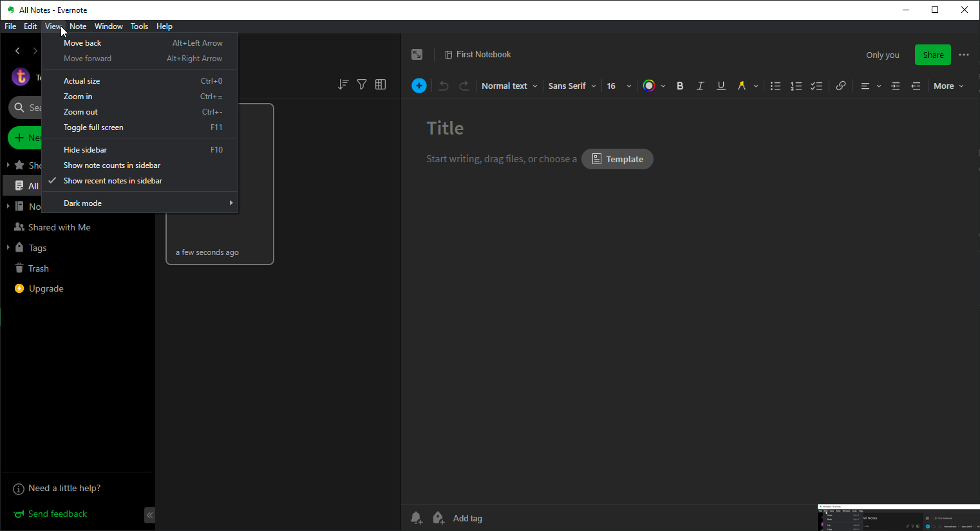Image resolution: width=980 pixels, height=531 pixels.
Task: Apply italic formatting in toolbar
Action: coord(701,86)
